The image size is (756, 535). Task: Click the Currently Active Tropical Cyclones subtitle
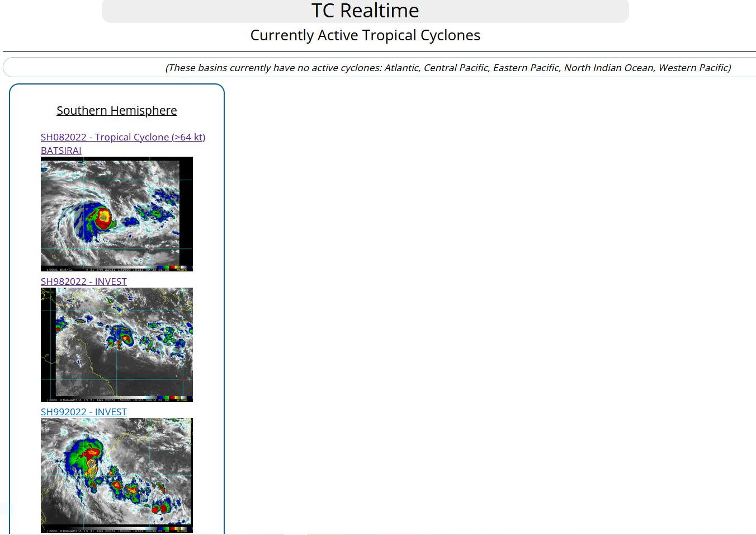(365, 35)
